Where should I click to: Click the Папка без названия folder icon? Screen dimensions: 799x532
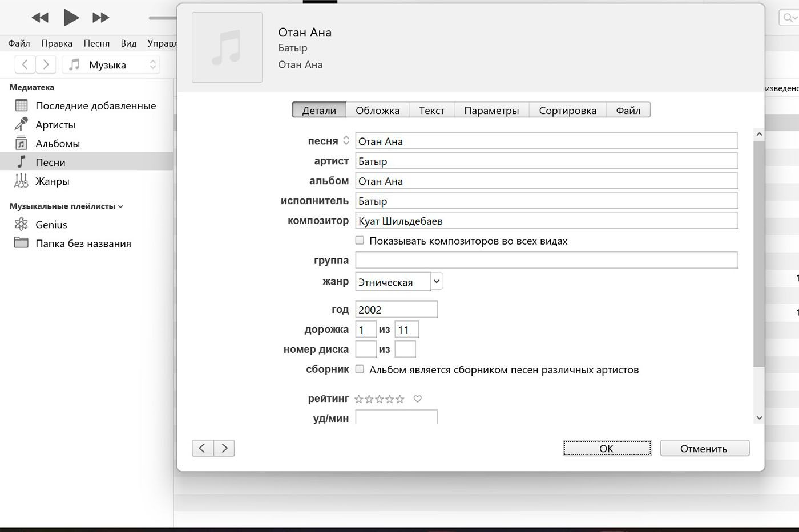pos(21,243)
